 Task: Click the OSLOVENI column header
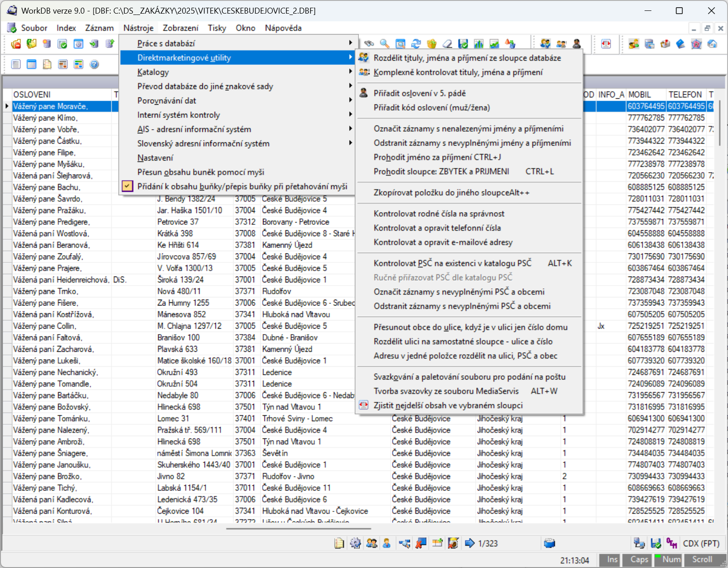[62, 94]
